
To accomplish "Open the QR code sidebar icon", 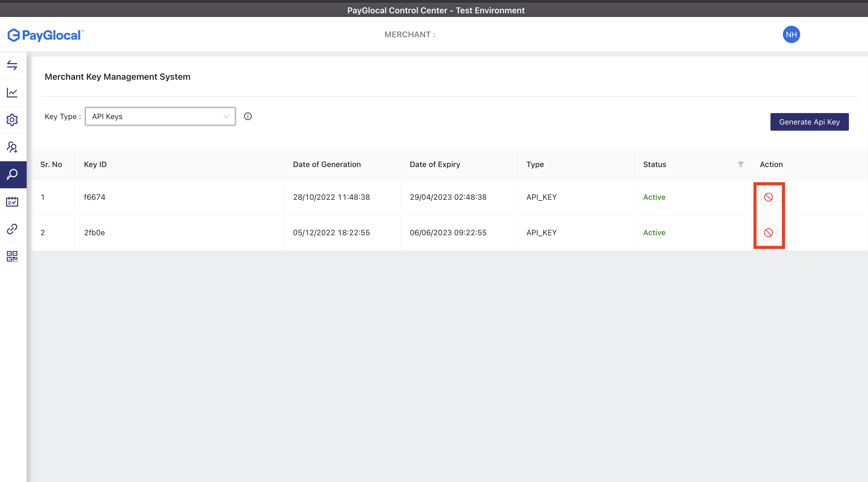I will click(12, 256).
